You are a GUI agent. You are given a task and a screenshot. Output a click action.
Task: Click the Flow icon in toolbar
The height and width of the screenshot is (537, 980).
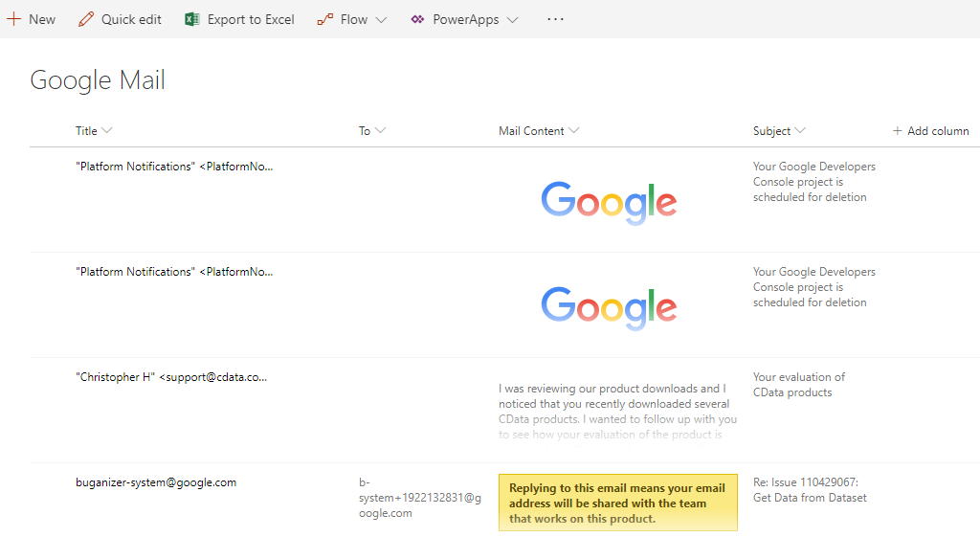tap(325, 19)
